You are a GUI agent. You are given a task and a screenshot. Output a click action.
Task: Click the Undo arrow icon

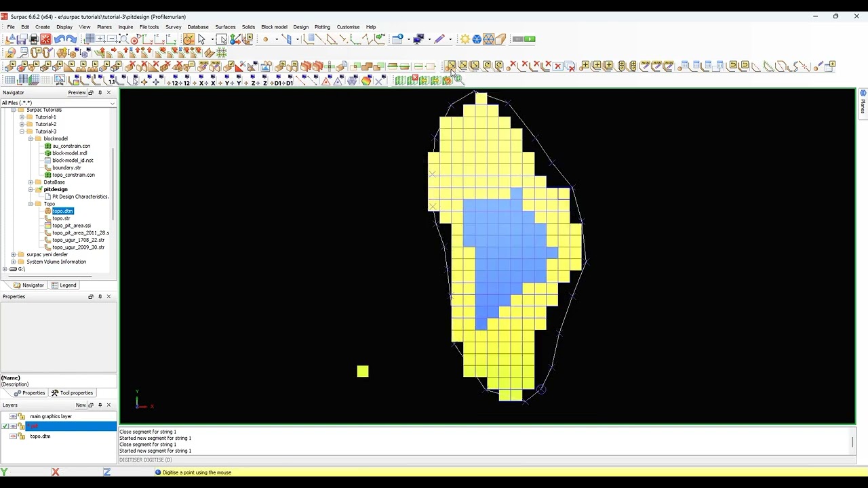pyautogui.click(x=60, y=39)
